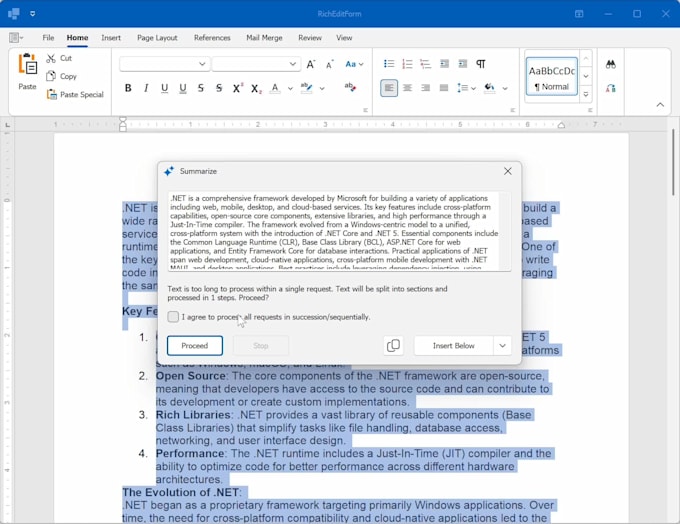Open the Change Case Aa dropdown
This screenshot has height=524, width=680.
(354, 64)
